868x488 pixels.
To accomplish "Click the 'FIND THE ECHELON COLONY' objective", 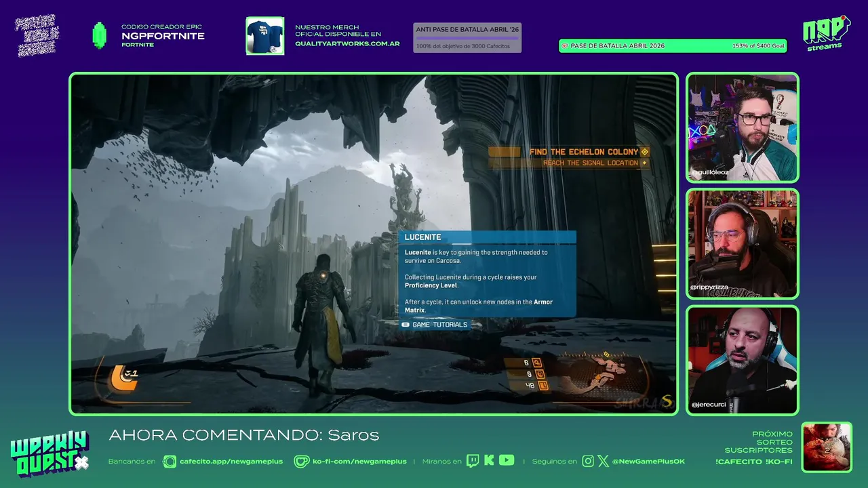I will point(584,152).
